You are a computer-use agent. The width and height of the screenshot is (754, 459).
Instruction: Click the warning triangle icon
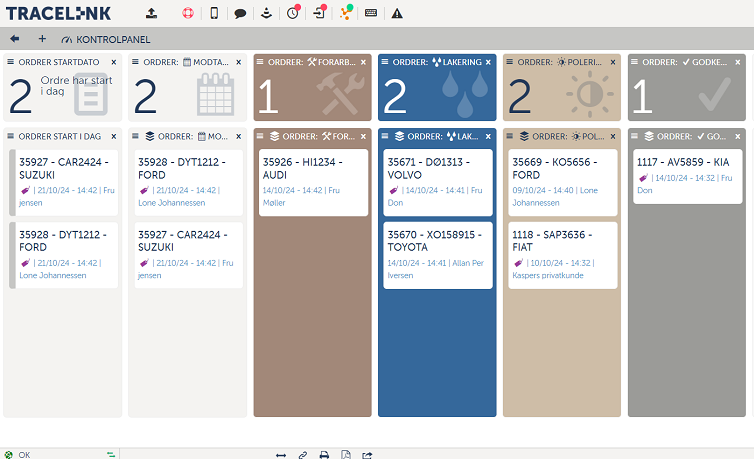(x=397, y=14)
